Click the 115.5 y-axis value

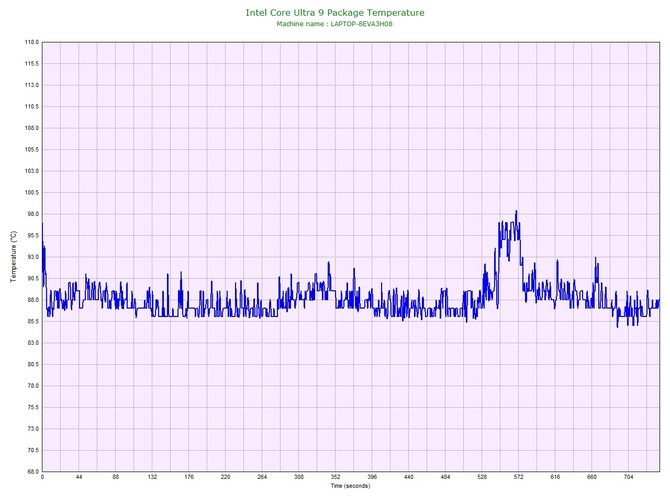point(32,64)
